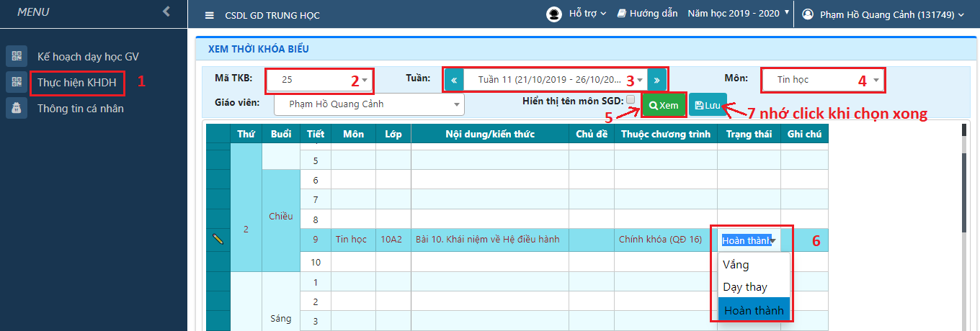Go to next week with right arrows

(x=656, y=79)
